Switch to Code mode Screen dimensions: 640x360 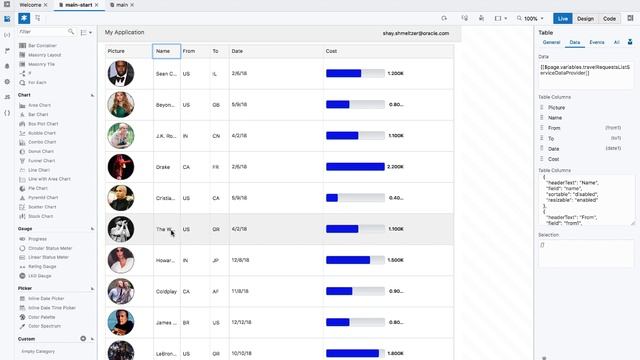[x=609, y=19]
